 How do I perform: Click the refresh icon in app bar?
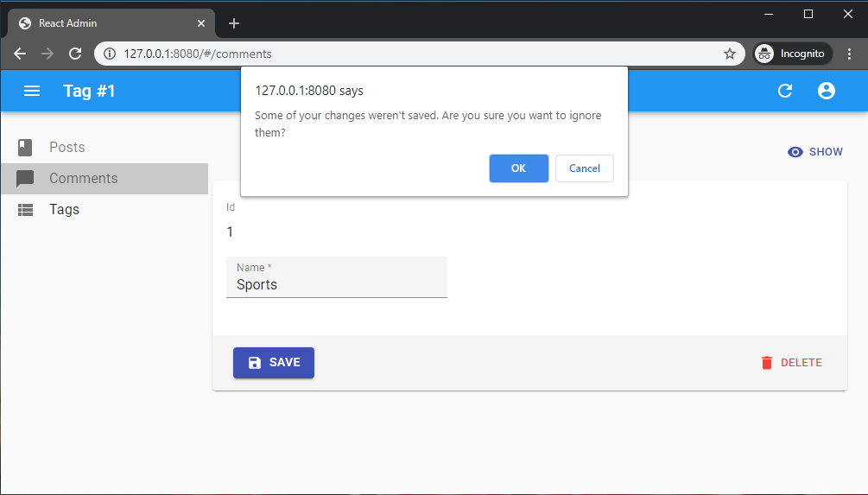pos(785,91)
